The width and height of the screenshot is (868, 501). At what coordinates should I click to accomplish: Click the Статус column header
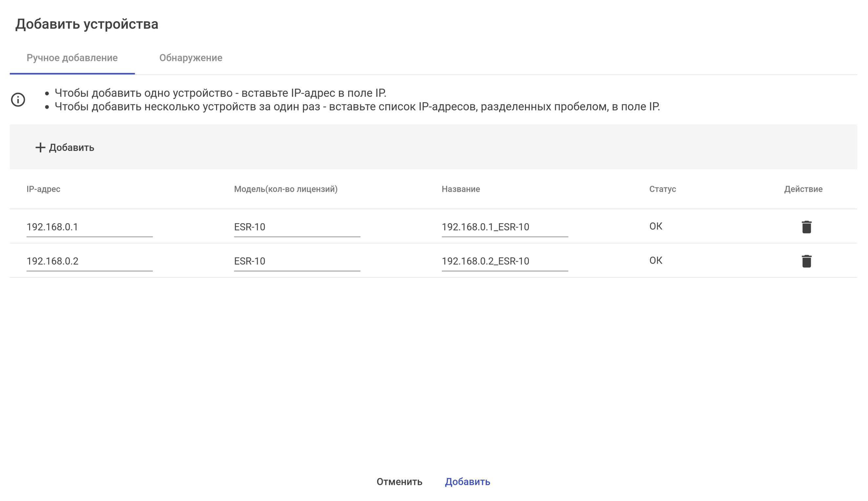(x=662, y=189)
